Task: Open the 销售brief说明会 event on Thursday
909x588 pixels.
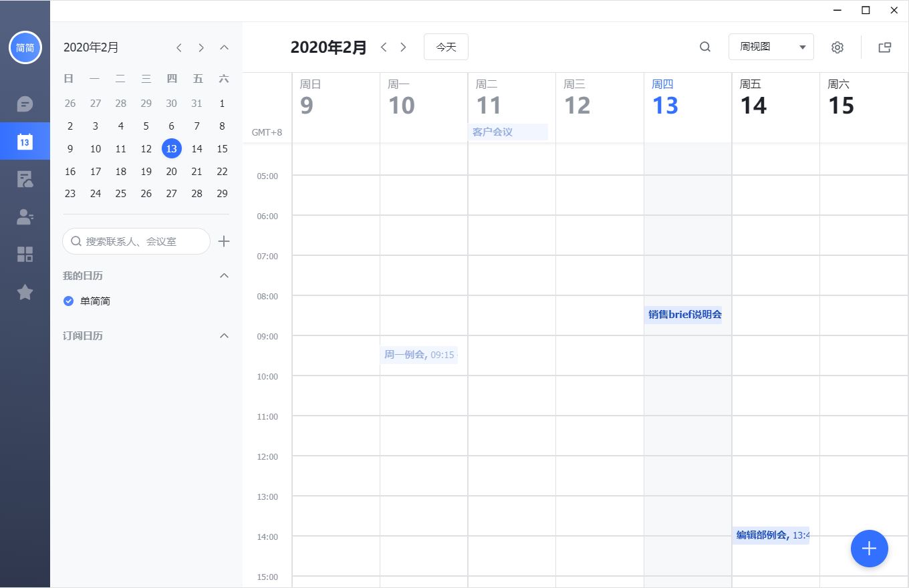Action: (684, 314)
